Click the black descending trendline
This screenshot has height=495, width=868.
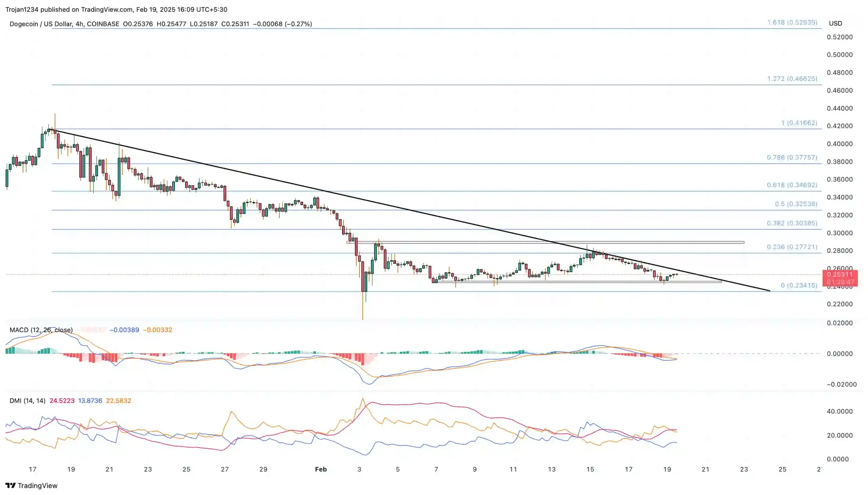coord(410,211)
